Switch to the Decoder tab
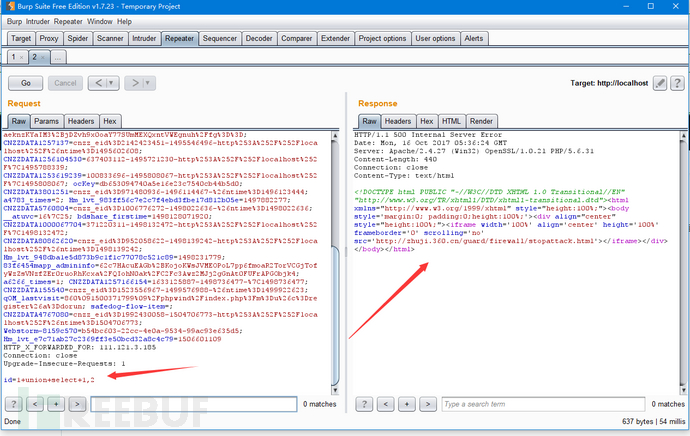 (259, 38)
